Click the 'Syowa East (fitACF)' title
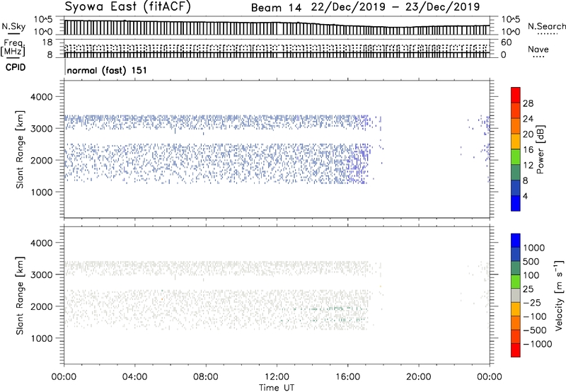 click(127, 7)
